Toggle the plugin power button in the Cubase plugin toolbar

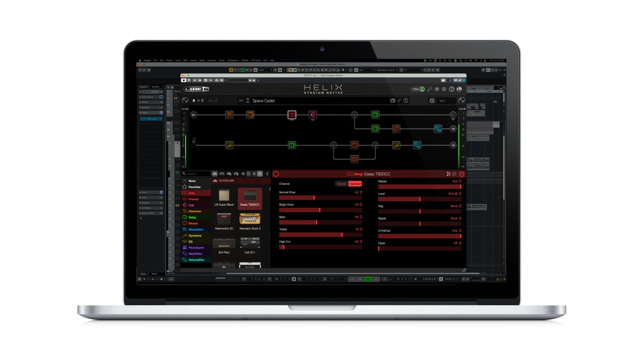click(184, 80)
